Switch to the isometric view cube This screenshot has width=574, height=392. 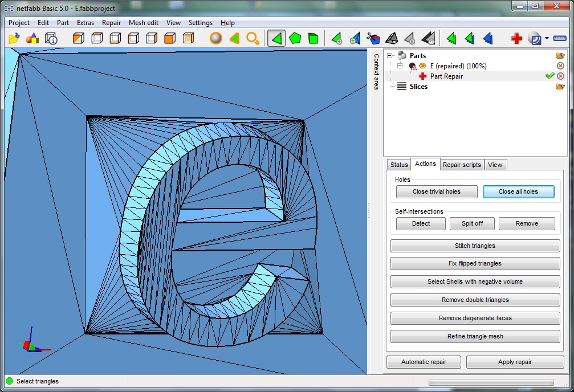click(78, 38)
